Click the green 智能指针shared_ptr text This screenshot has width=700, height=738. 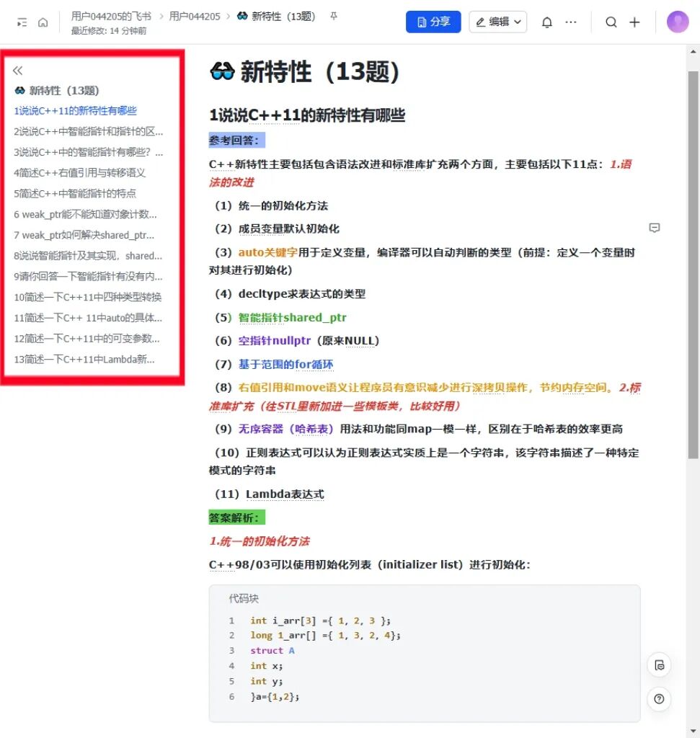pyautogui.click(x=293, y=318)
